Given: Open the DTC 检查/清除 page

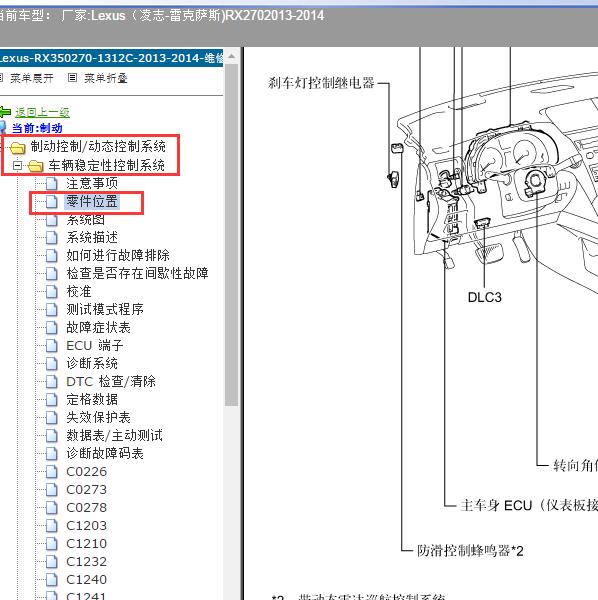Looking at the screenshot, I should pyautogui.click(x=111, y=381).
